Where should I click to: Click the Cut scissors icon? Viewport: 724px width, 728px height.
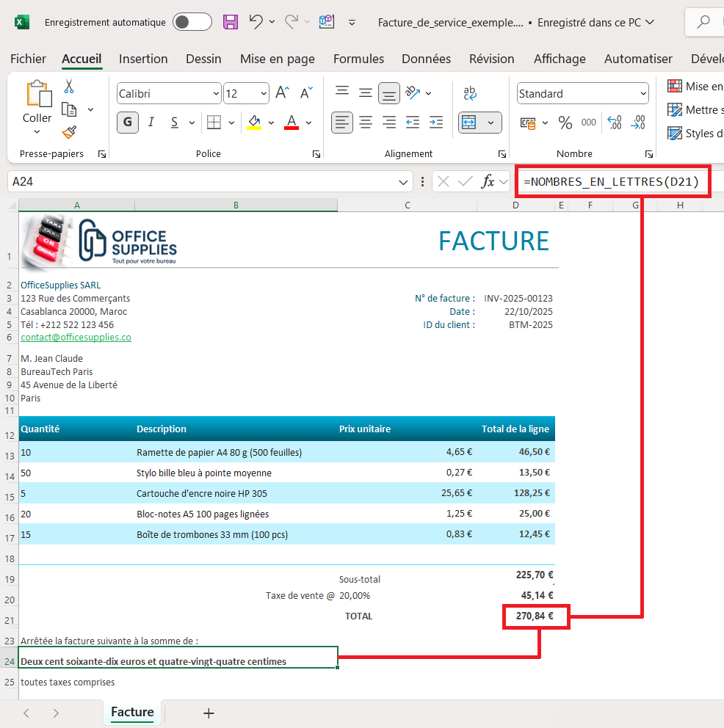tap(69, 87)
